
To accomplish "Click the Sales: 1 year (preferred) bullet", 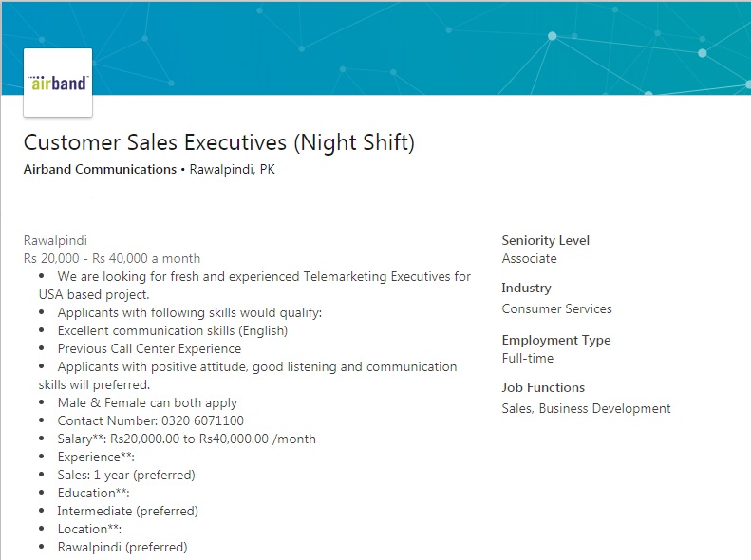I will coord(125,475).
